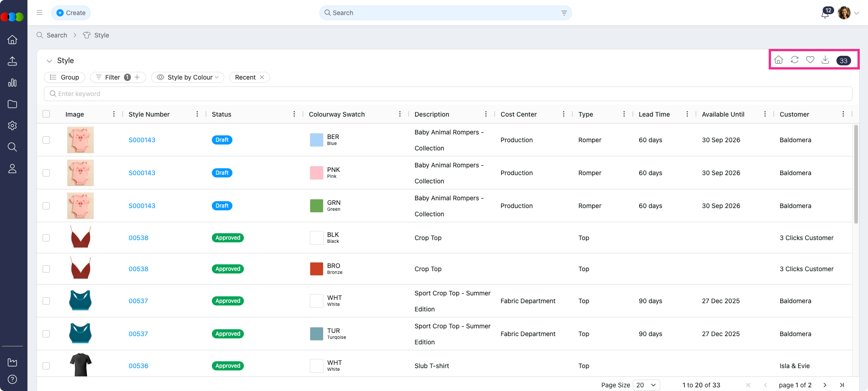Add a new filter with plus icon
The image size is (868, 391).
[x=137, y=77]
